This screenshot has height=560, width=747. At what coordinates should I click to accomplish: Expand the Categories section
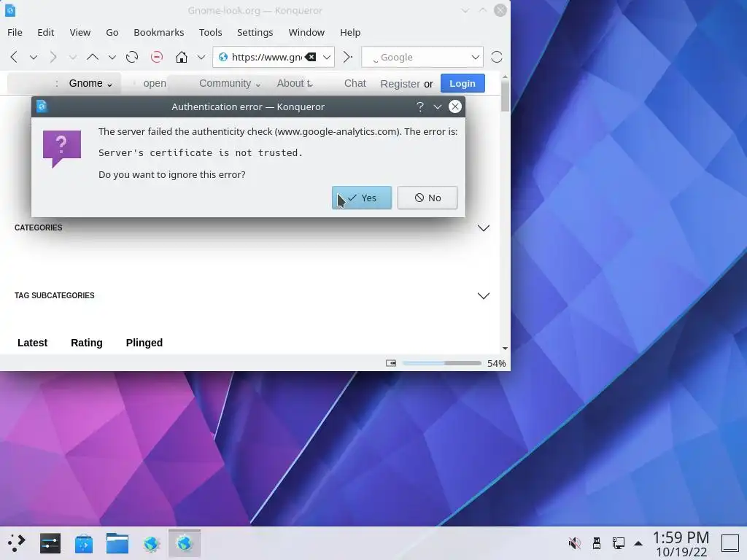click(x=483, y=228)
